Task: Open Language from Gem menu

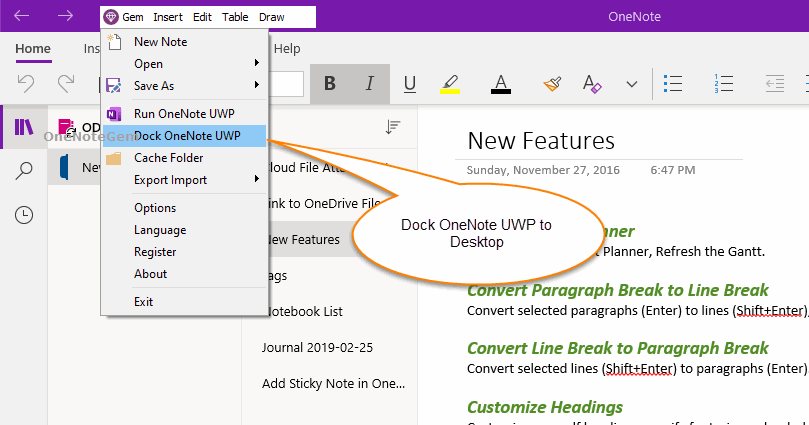Action: point(184,230)
